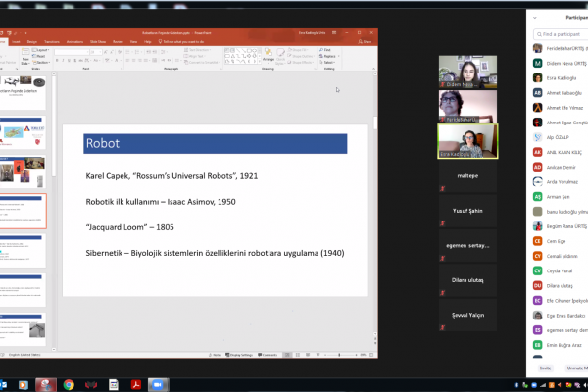Switch to the Transitions tab

(52, 41)
